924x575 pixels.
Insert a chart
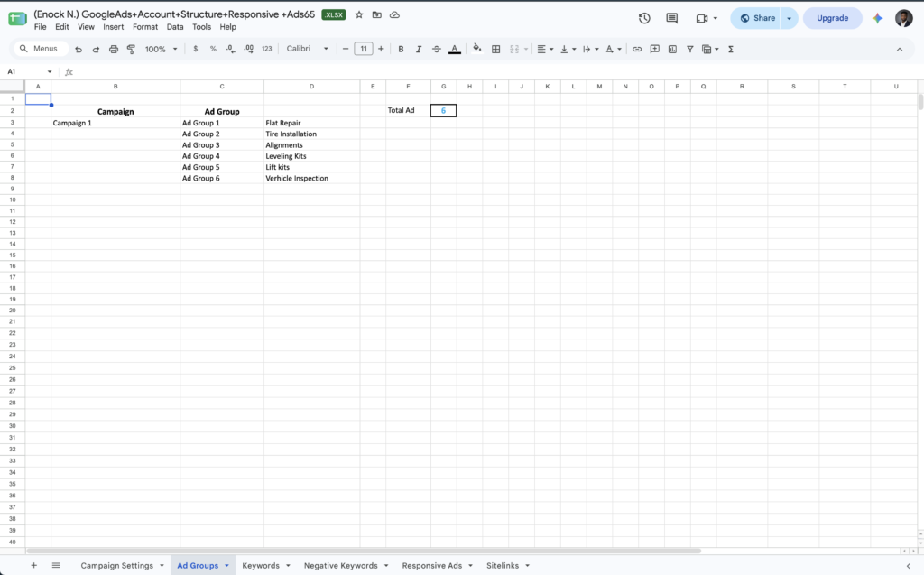tap(672, 49)
